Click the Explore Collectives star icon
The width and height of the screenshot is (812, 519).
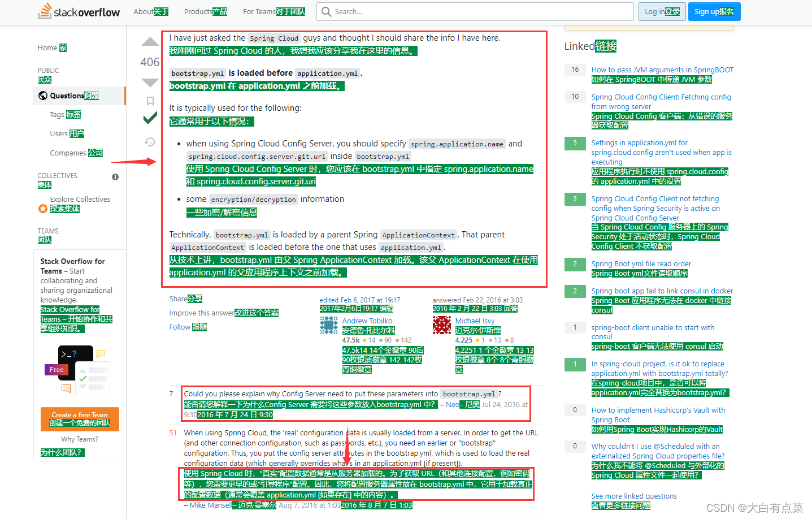(x=42, y=209)
